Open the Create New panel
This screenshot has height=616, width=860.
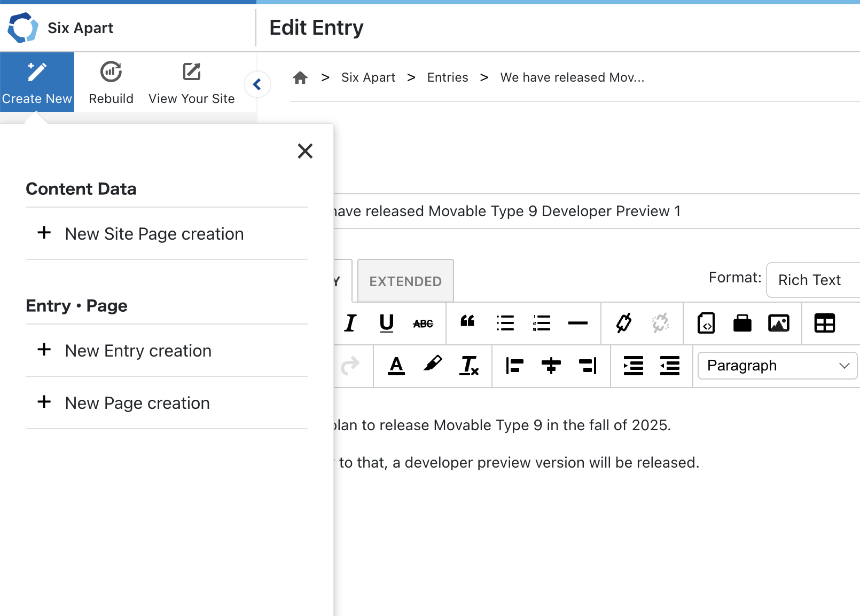[37, 82]
